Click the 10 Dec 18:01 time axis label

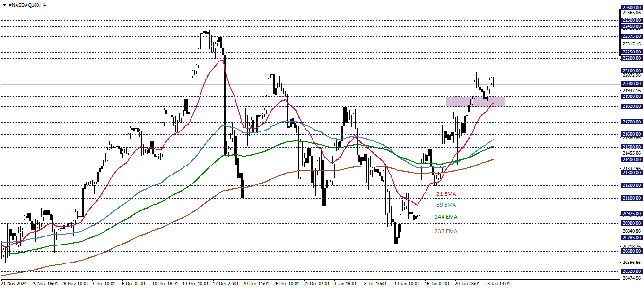pyautogui.click(x=165, y=284)
